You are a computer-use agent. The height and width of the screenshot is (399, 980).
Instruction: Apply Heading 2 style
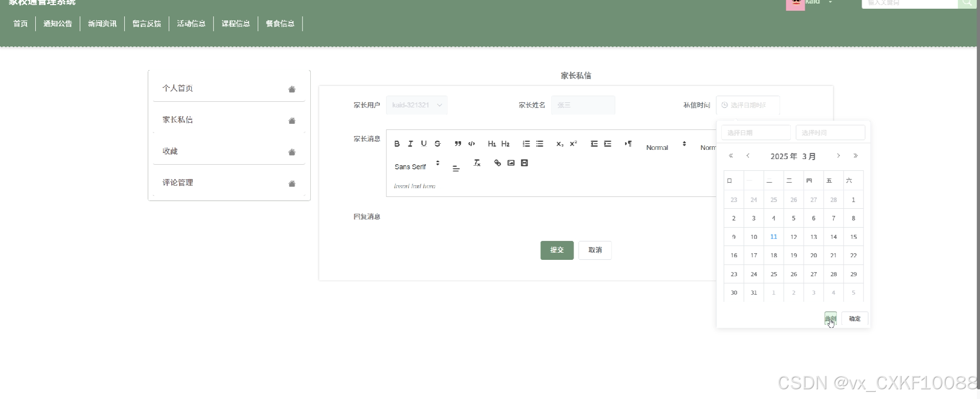click(505, 144)
